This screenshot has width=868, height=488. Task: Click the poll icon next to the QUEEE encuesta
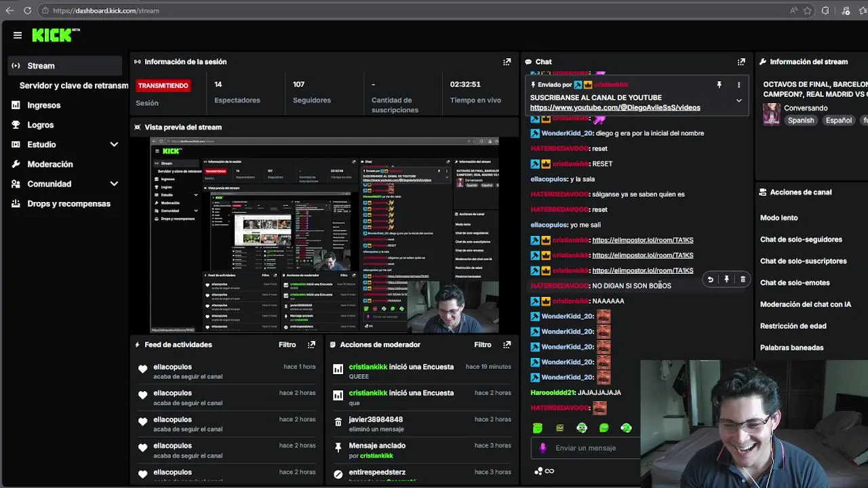click(x=338, y=369)
